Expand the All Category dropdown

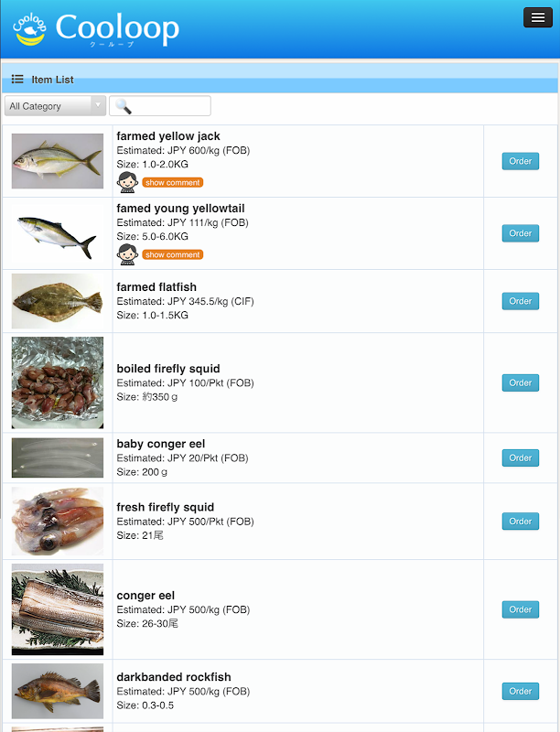click(x=55, y=106)
